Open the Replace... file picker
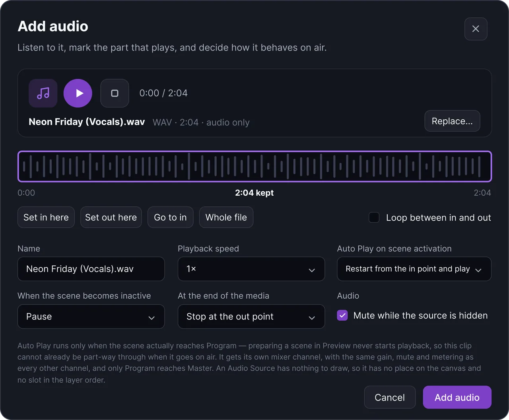Screen dimensions: 509x420 pos(452,121)
